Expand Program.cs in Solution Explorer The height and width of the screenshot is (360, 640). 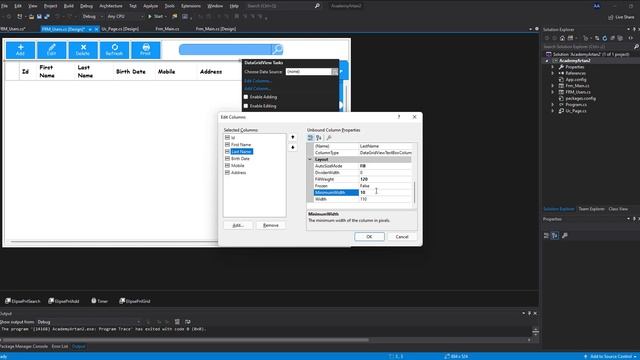[553, 104]
